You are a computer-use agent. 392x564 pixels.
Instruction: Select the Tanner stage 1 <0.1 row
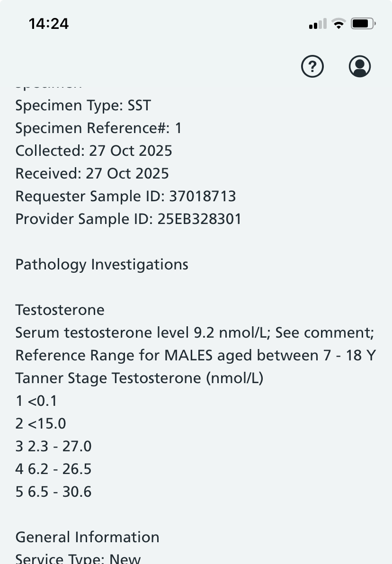click(x=36, y=401)
